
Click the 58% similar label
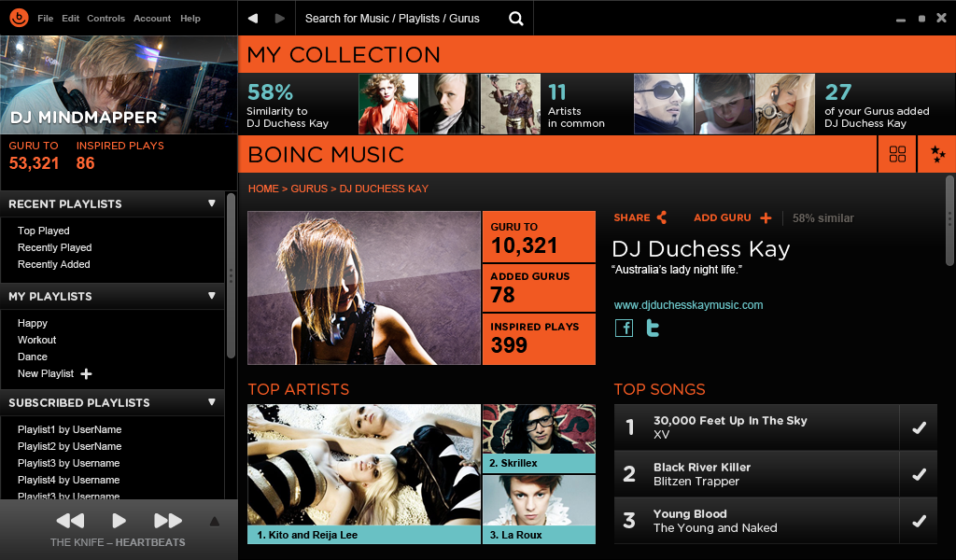tap(823, 218)
